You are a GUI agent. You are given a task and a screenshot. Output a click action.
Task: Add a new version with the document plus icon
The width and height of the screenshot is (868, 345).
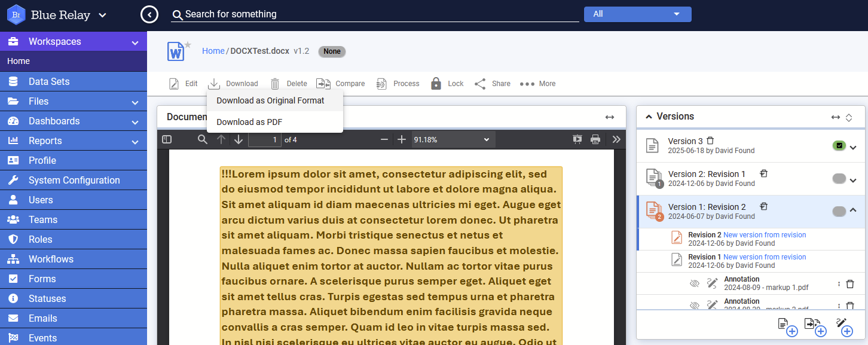[x=787, y=327]
